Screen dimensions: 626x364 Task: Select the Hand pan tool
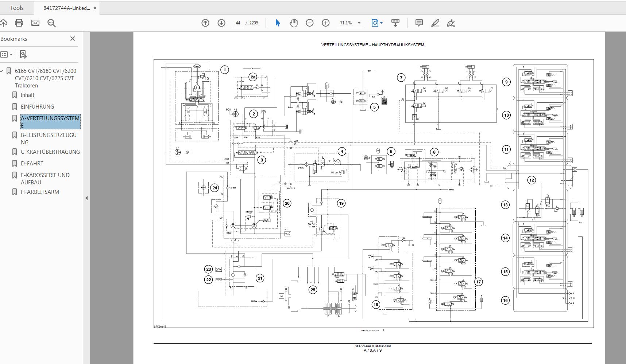pos(294,23)
